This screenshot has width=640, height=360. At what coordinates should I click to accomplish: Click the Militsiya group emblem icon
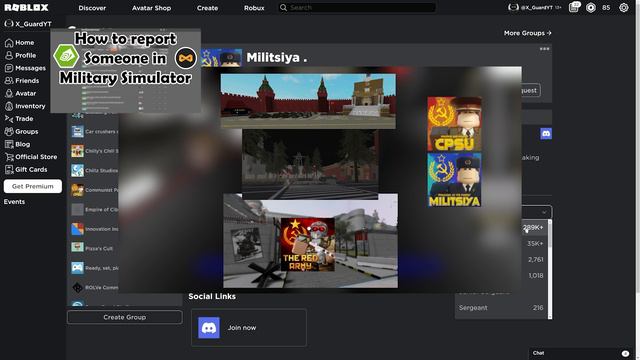coord(222,58)
